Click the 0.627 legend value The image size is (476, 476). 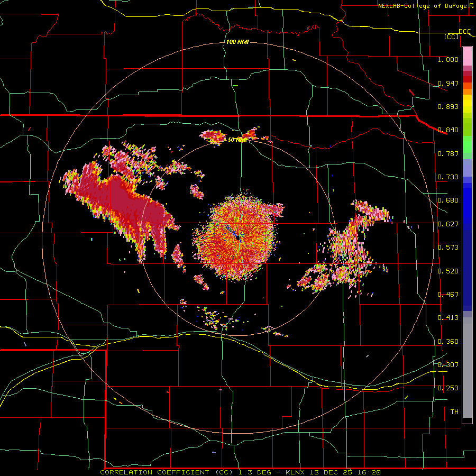tap(448, 224)
